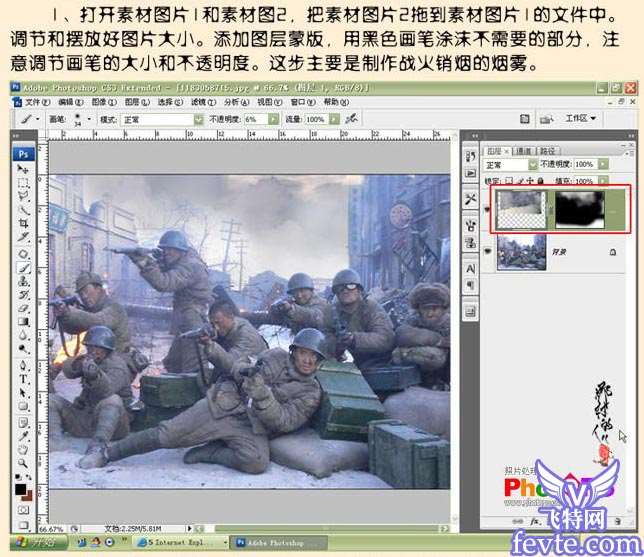
Task: Select the Clone Stamp tool
Action: pyautogui.click(x=23, y=281)
